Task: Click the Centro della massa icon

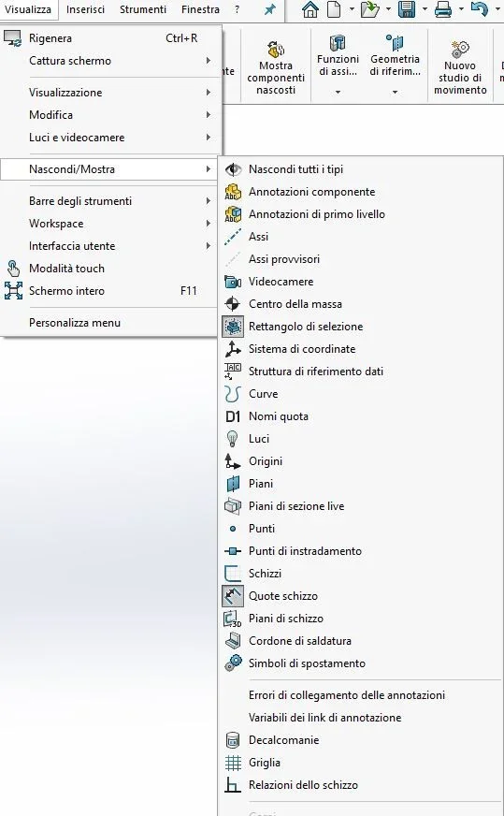Action: pyautogui.click(x=233, y=304)
